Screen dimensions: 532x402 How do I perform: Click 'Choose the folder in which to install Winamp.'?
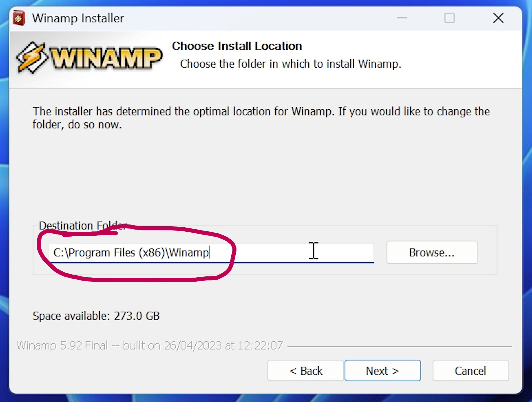coord(291,64)
